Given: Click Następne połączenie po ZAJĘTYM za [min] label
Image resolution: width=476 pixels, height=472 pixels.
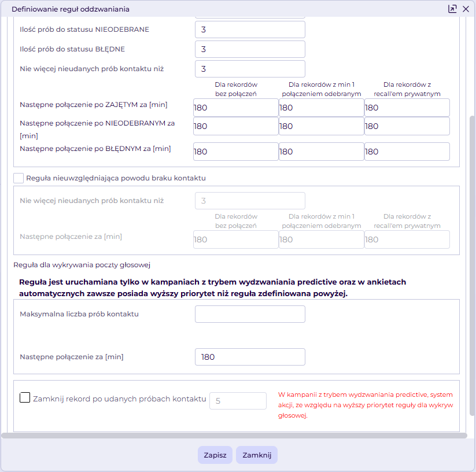Looking at the screenshot, I should 94,105.
